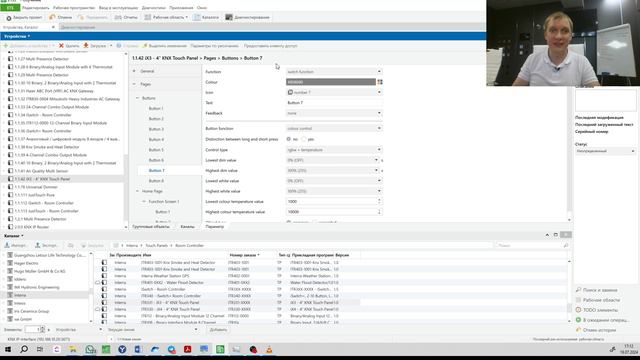Click the Highlight changes icon
The height and width of the screenshot is (360, 640).
(x=144, y=46)
